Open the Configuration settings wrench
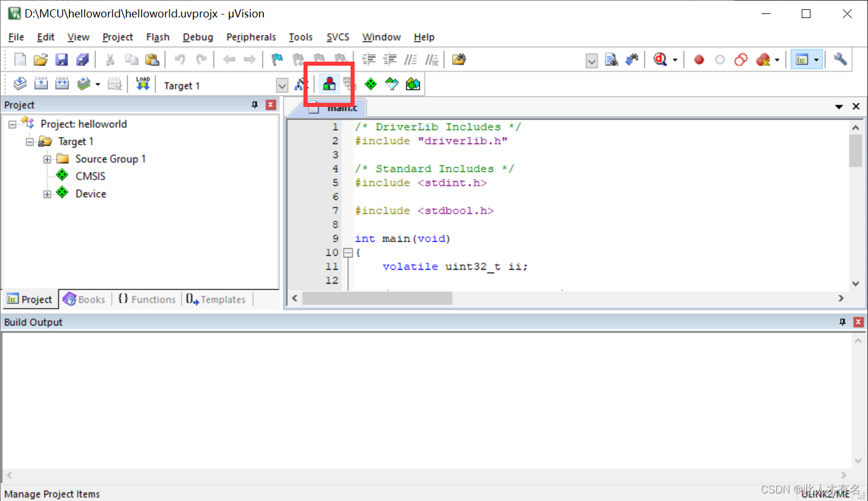This screenshot has height=501, width=868. 841,59
